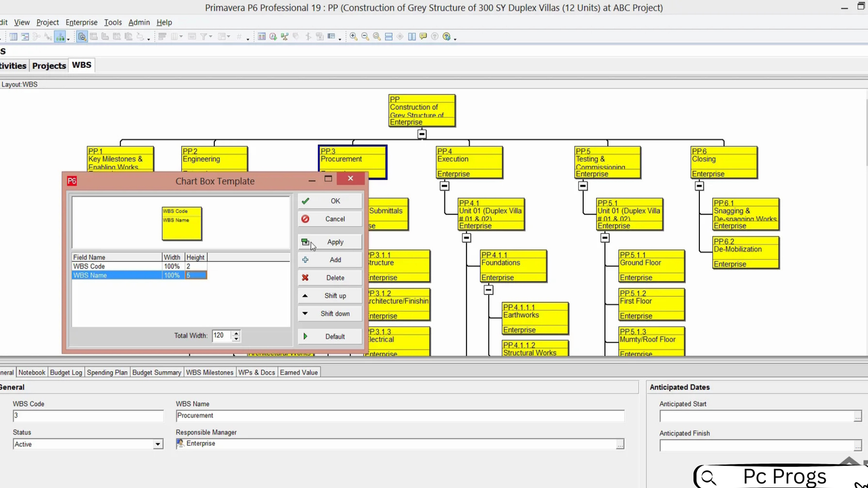This screenshot has width=868, height=488.
Task: Click the bars toolbar icon
Action: (162, 36)
